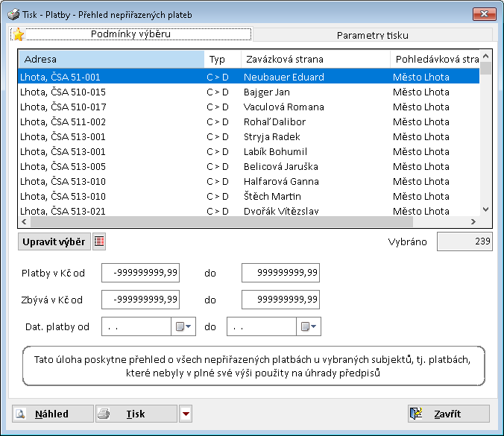Click the Platby v Kč od field
The height and width of the screenshot is (436, 504).
coord(140,273)
